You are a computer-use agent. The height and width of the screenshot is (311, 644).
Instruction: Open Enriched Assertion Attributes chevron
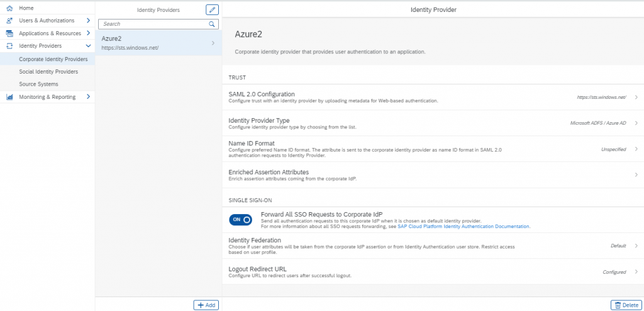(636, 175)
